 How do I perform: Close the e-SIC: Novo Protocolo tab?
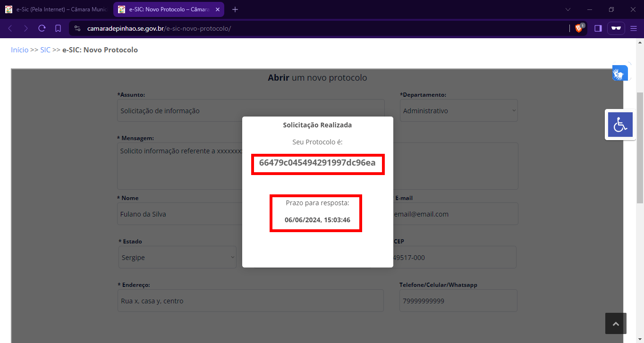(x=218, y=9)
